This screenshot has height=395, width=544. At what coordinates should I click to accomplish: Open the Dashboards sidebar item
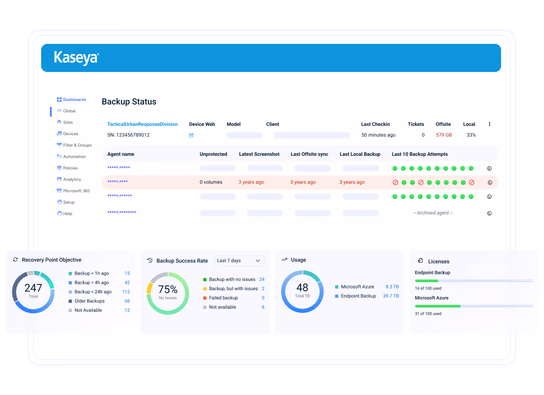pyautogui.click(x=71, y=100)
